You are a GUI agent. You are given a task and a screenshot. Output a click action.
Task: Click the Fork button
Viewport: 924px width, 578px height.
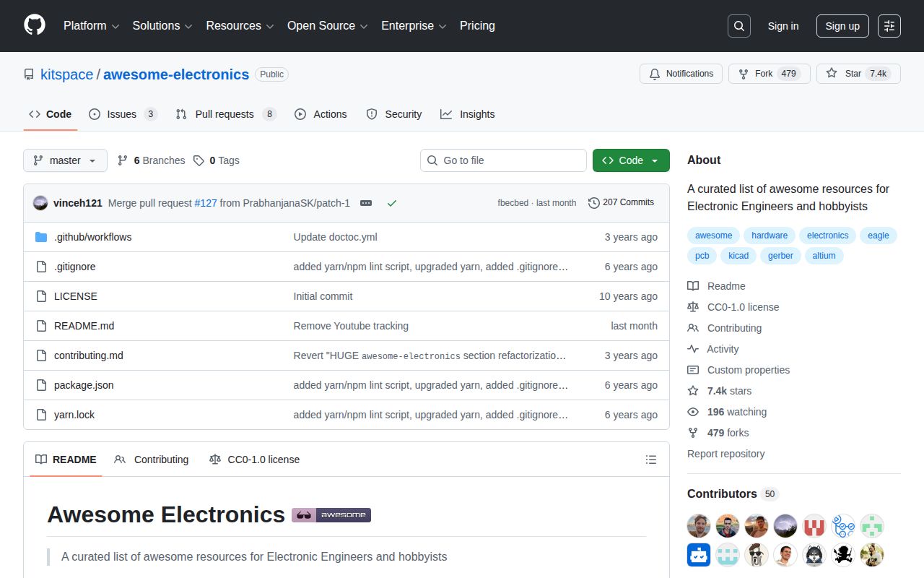click(x=769, y=73)
